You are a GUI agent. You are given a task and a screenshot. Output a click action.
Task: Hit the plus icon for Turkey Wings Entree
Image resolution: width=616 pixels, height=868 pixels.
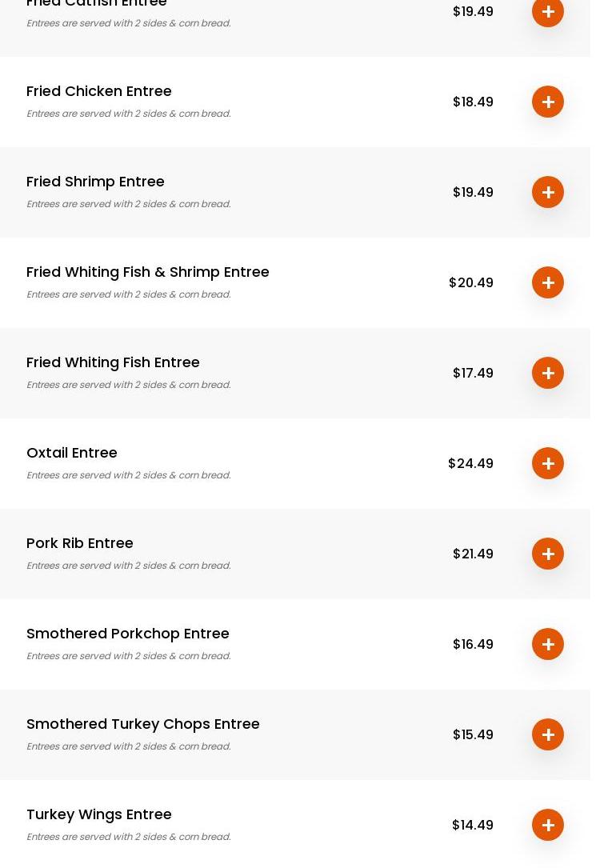(548, 825)
